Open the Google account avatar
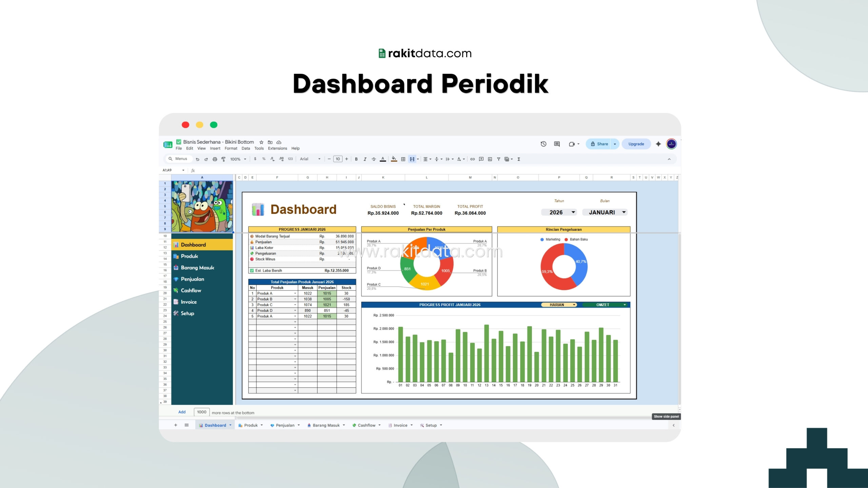 click(671, 144)
